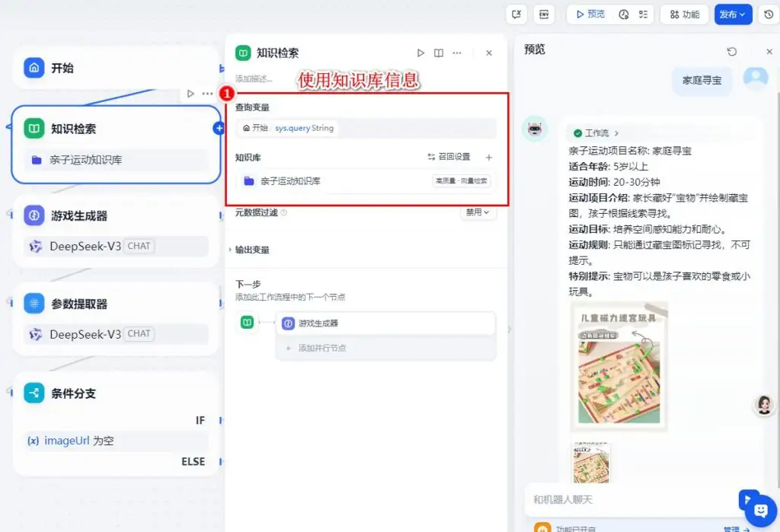The height and width of the screenshot is (532, 780).
Task: Click the 开始 node's home icon
Action: 34,68
